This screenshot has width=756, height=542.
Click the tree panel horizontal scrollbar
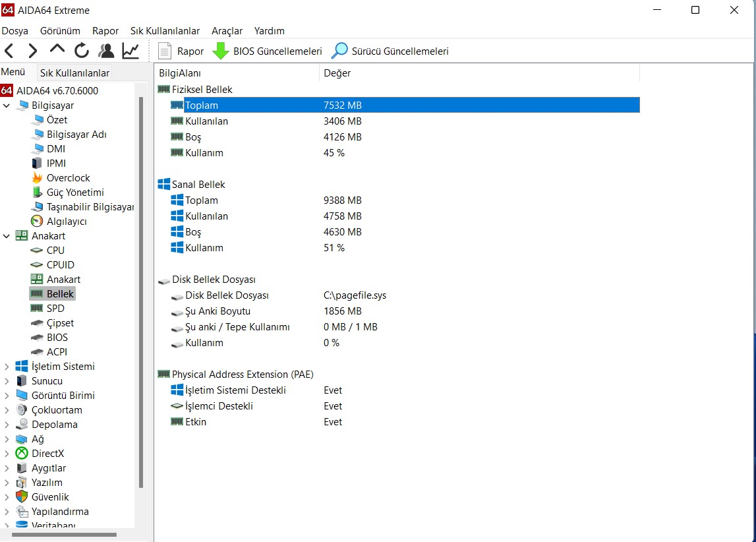[x=64, y=534]
